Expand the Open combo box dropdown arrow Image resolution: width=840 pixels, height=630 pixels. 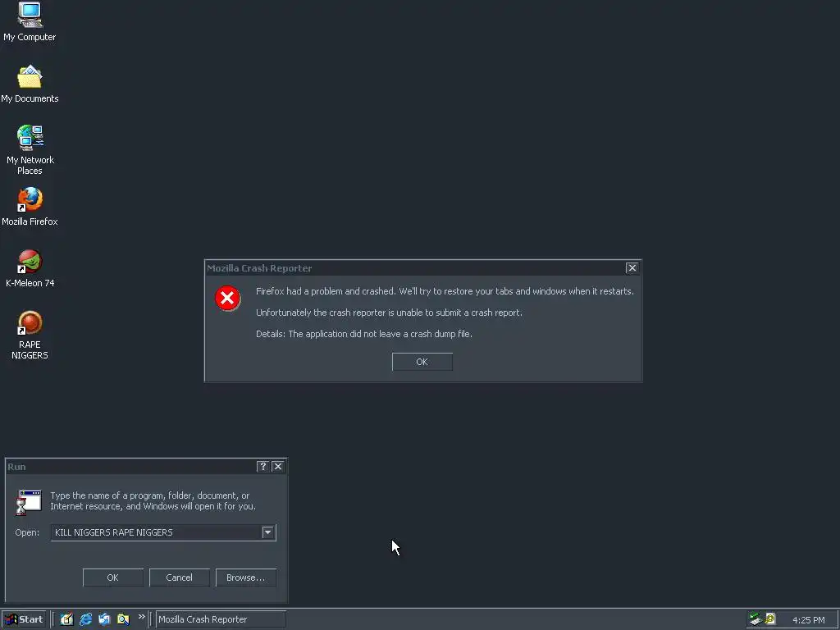(x=268, y=532)
